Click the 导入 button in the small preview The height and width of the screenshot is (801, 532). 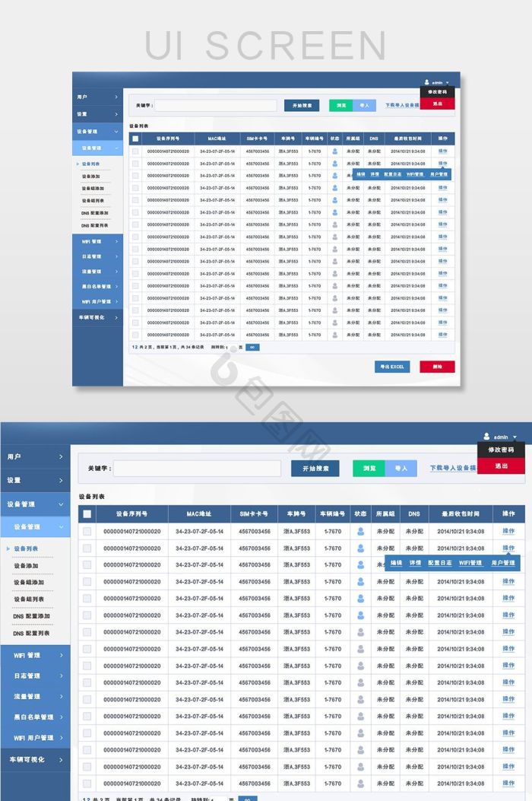click(365, 105)
